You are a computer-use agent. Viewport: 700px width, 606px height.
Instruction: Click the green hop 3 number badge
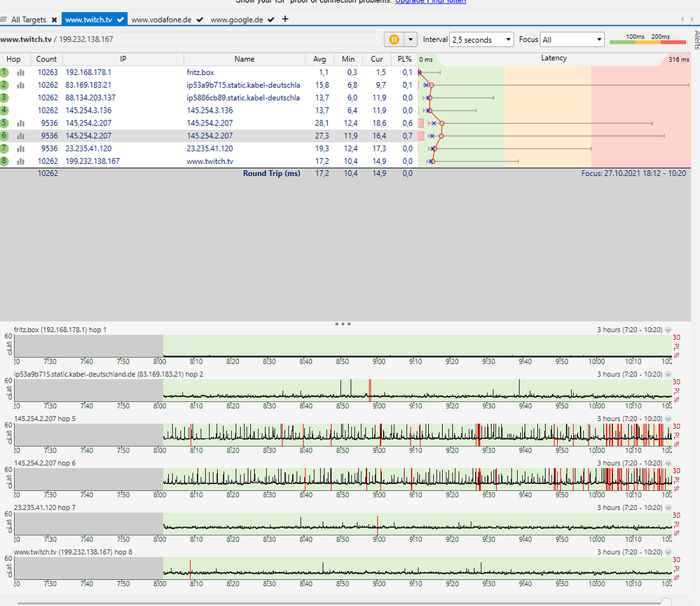tap(4, 97)
